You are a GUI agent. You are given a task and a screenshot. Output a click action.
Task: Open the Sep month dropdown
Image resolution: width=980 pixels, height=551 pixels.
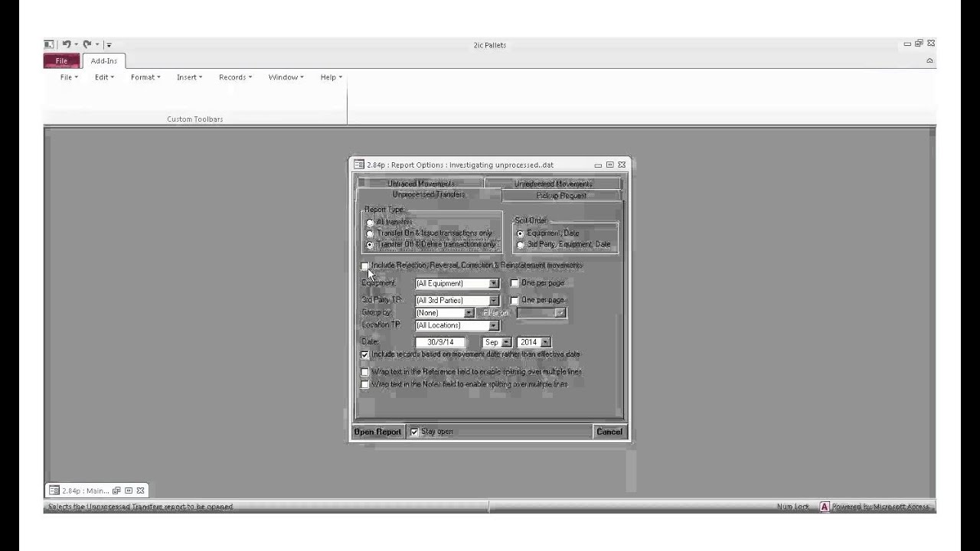[x=507, y=342]
